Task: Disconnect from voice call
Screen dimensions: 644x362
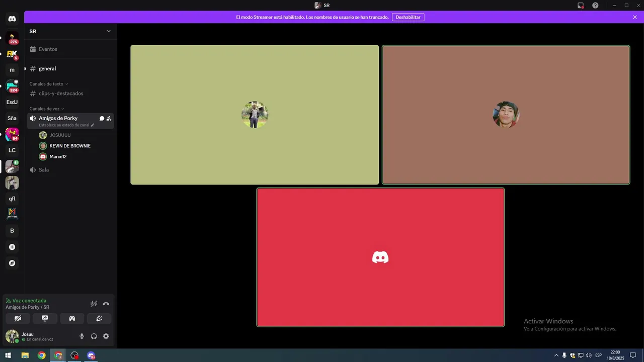Action: 106,304
